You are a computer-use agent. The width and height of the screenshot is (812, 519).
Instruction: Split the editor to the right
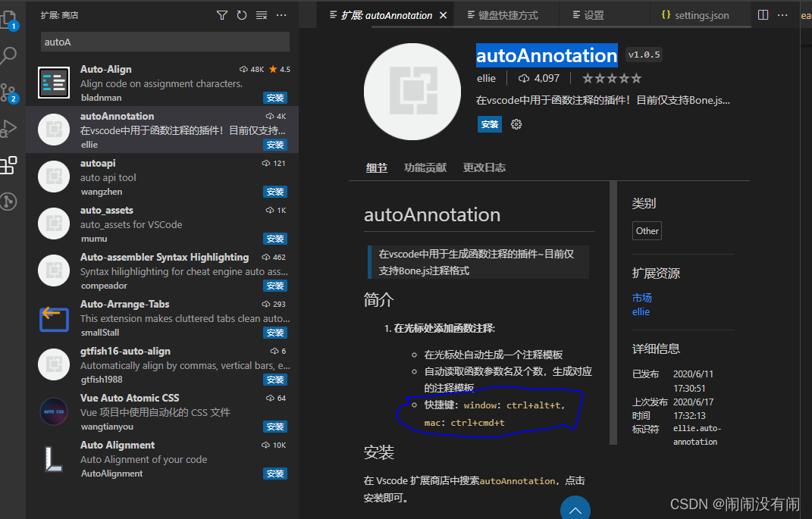tap(763, 15)
